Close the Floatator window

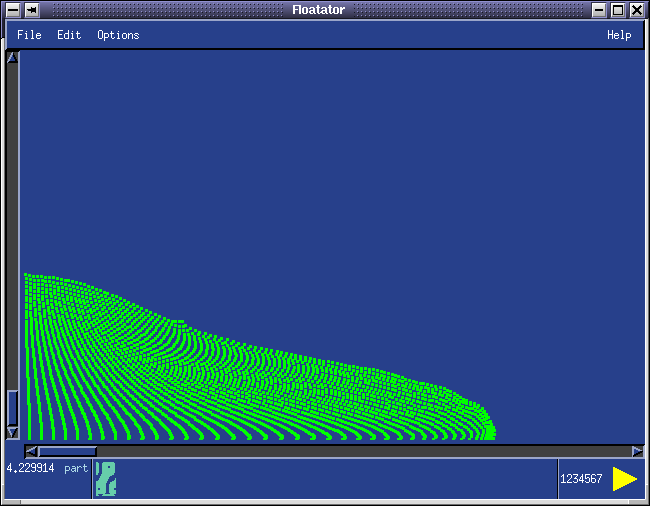click(637, 10)
